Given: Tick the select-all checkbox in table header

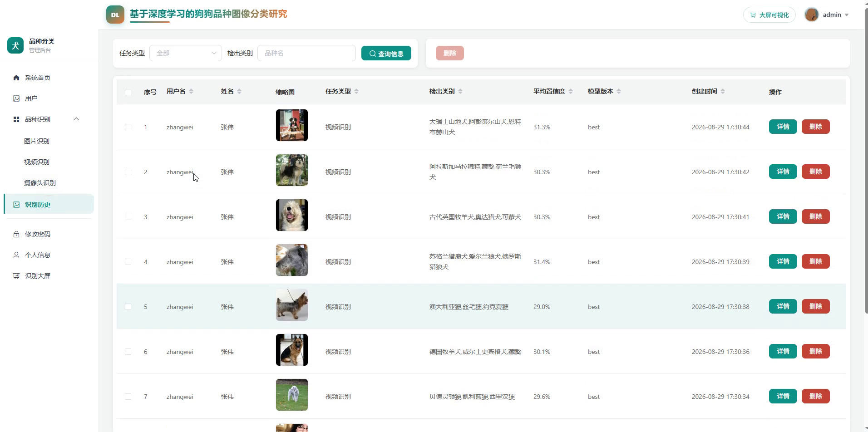Looking at the screenshot, I should click(128, 92).
